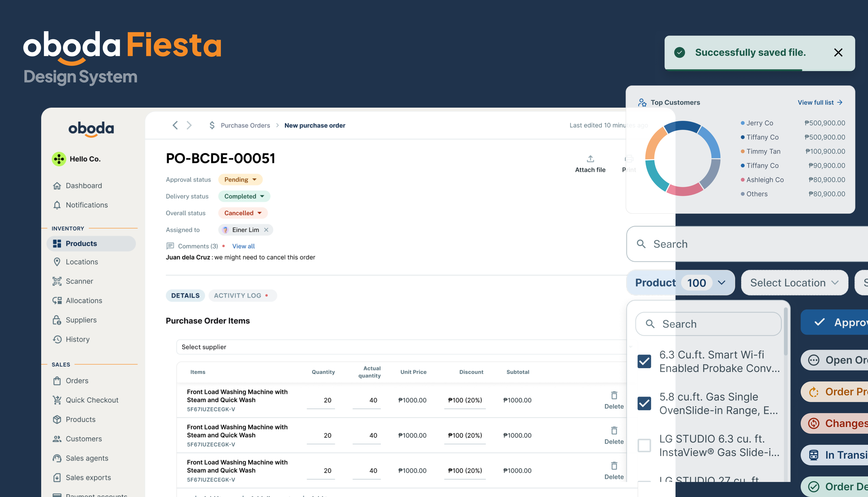Expand the Product 100 filter dropdown

[x=681, y=283]
